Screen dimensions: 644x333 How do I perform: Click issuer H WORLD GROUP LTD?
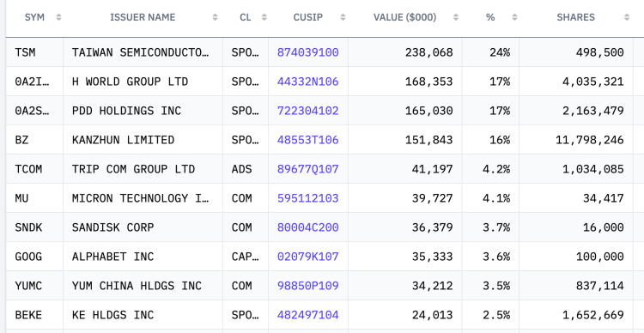[x=130, y=82]
